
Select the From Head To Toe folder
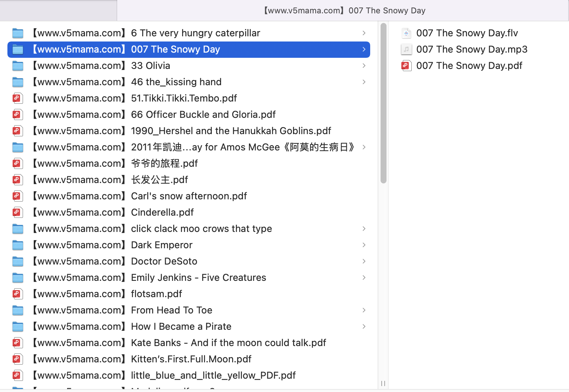click(x=171, y=310)
